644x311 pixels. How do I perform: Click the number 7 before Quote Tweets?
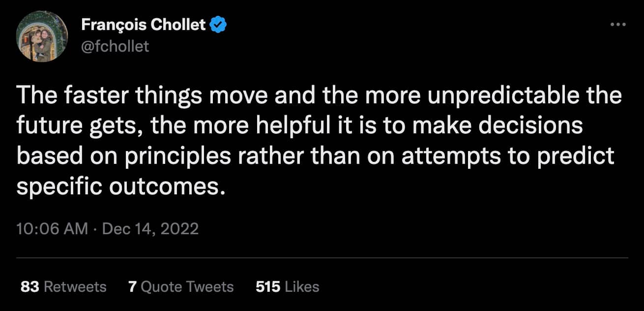click(x=132, y=287)
